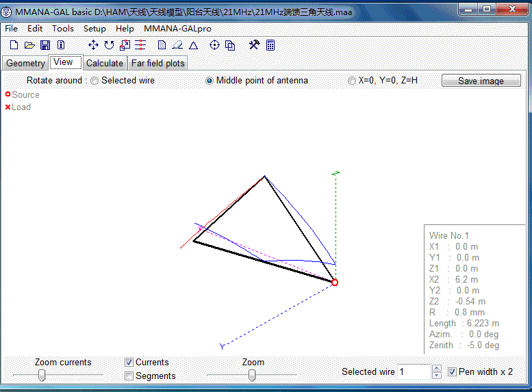
Task: Open the calculator icon
Action: click(x=270, y=45)
